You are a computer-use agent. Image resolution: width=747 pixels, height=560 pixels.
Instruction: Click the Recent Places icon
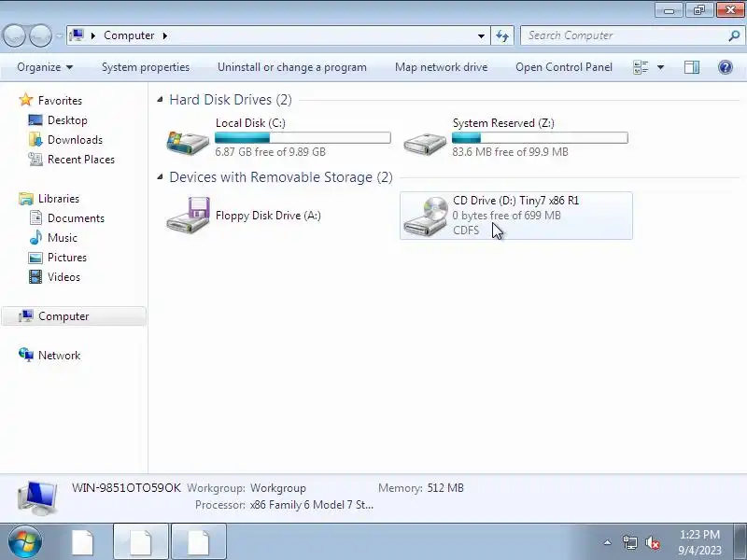point(35,159)
